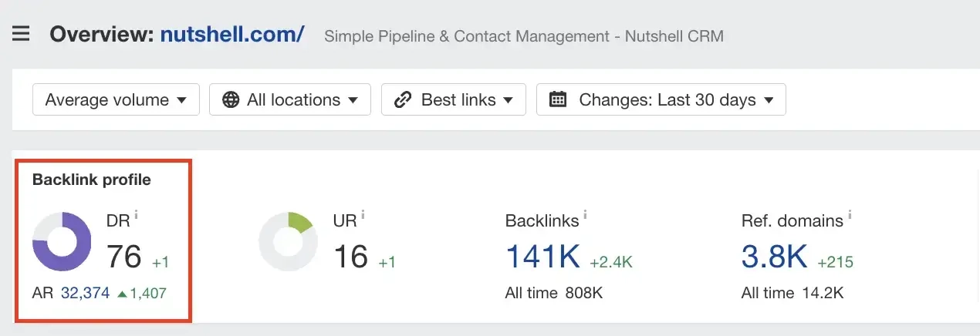Expand the Average volume dropdown
This screenshot has width=980, height=336.
pos(116,100)
